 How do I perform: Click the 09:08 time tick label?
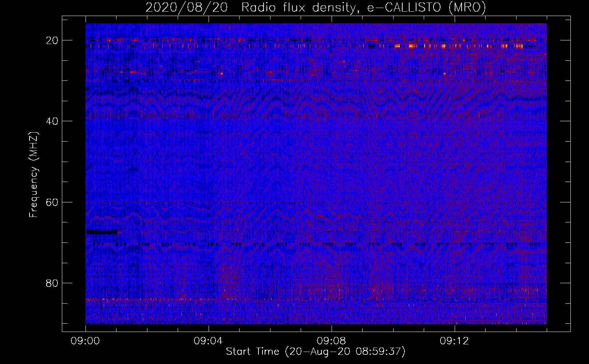tap(332, 341)
